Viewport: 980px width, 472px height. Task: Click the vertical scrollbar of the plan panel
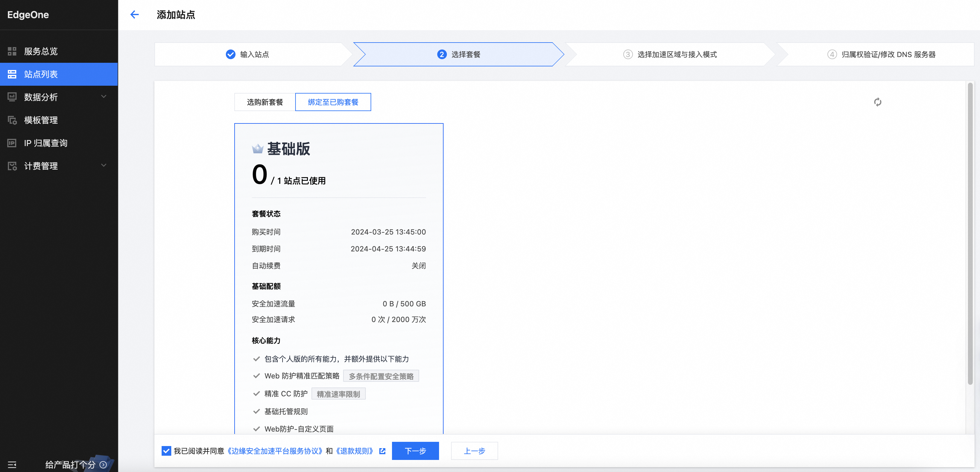pyautogui.click(x=970, y=234)
